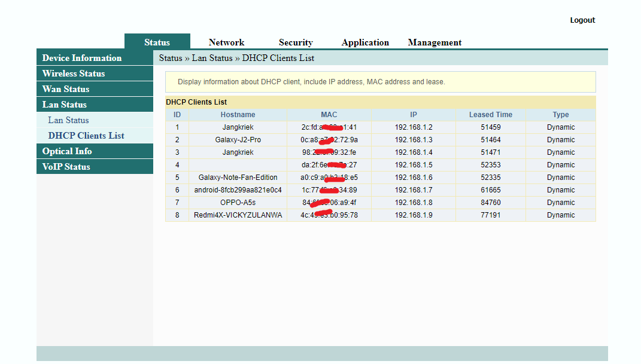Click leased time value 77191
The height and width of the screenshot is (364, 641).
tap(491, 215)
